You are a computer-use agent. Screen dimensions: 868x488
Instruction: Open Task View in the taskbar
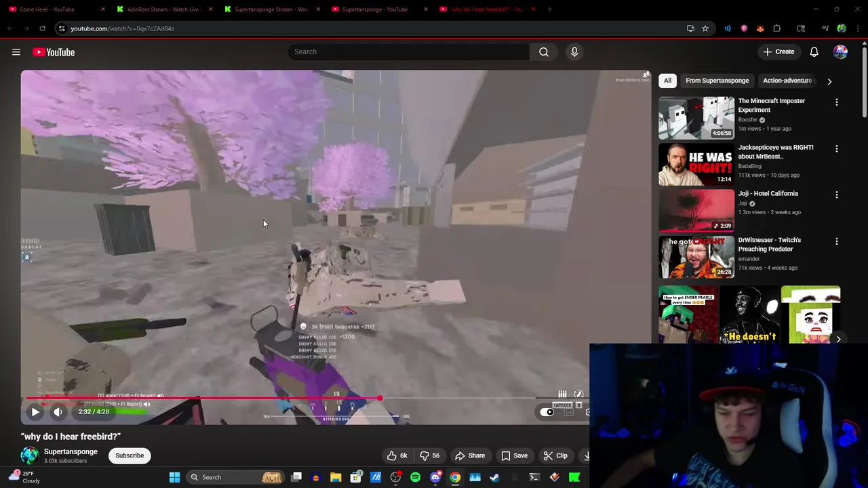pos(296,477)
